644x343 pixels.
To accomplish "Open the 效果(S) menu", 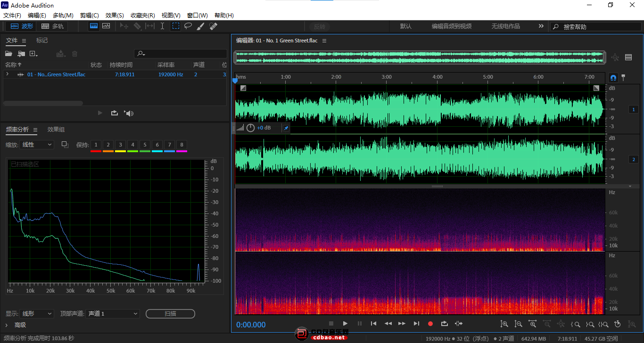I will pos(115,16).
